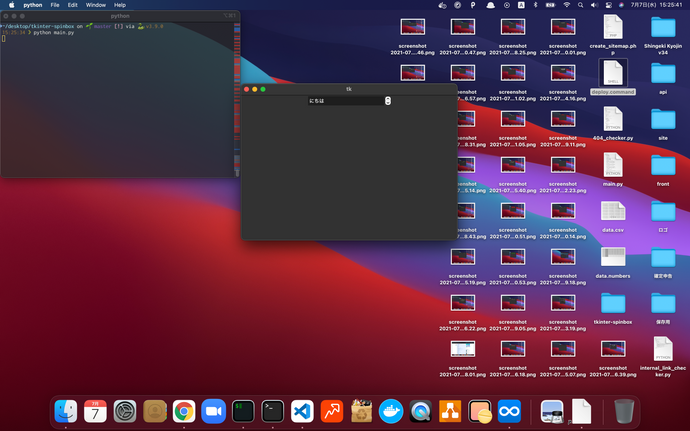Select the site folder on desktop

663,123
